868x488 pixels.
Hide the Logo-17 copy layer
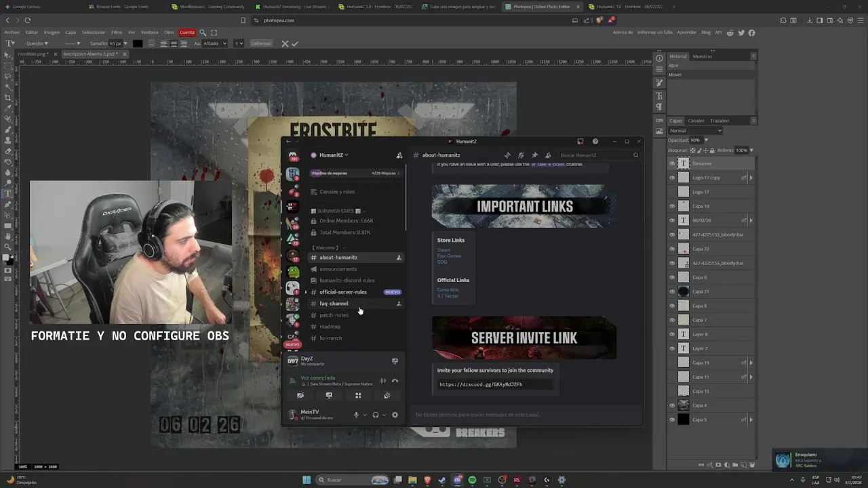(x=672, y=178)
